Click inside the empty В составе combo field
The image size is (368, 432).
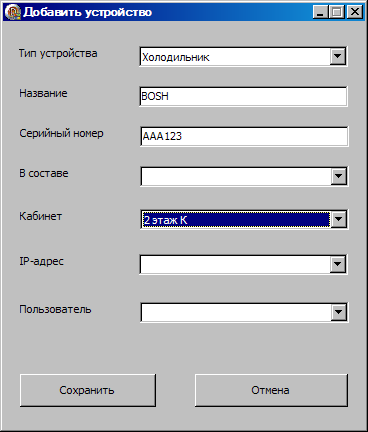(236, 176)
